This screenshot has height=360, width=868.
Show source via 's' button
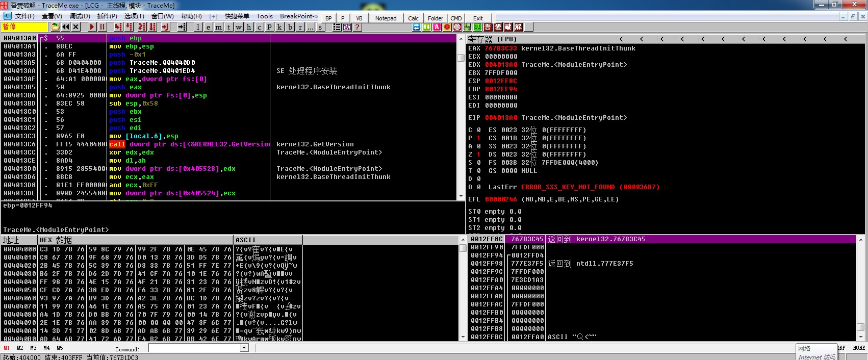pos(321,27)
